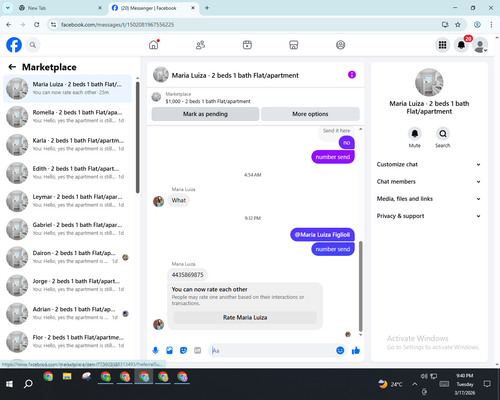Open the listing thumbnail in right panel

click(429, 82)
